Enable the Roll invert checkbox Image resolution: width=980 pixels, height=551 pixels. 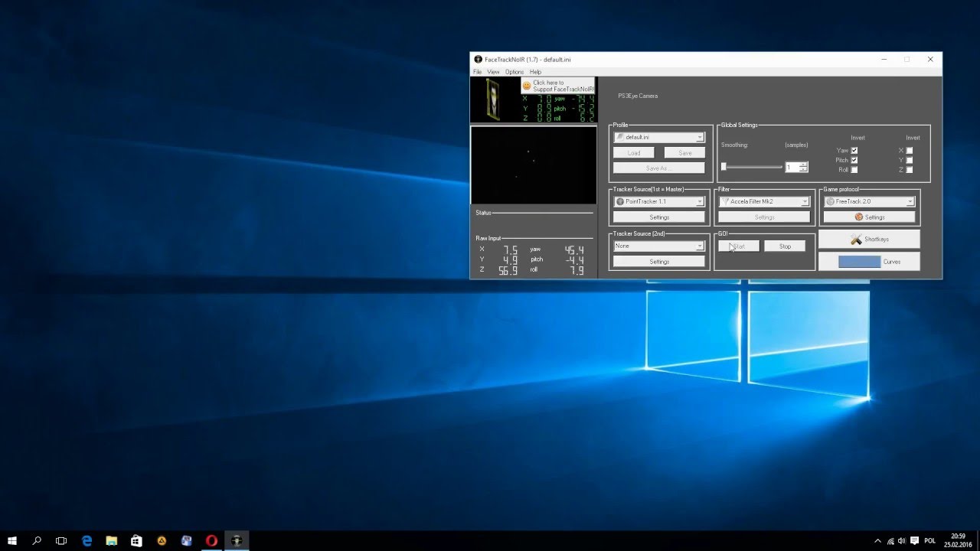point(854,170)
